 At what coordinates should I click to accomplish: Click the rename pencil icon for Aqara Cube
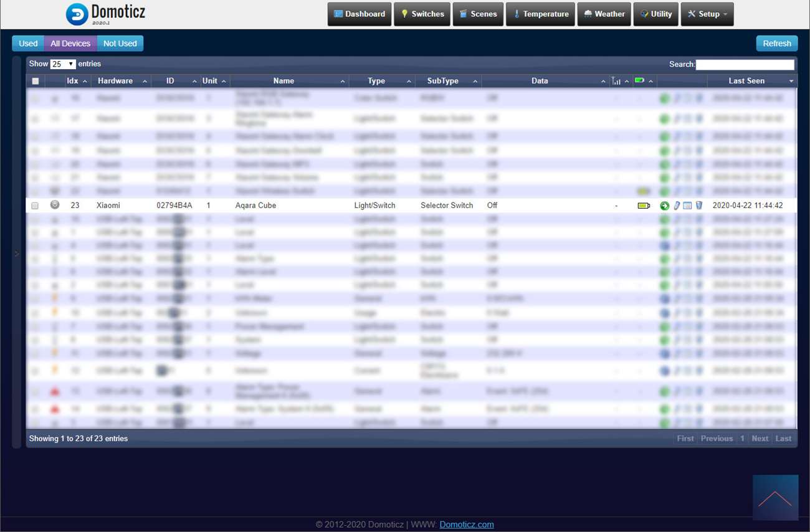coord(677,206)
